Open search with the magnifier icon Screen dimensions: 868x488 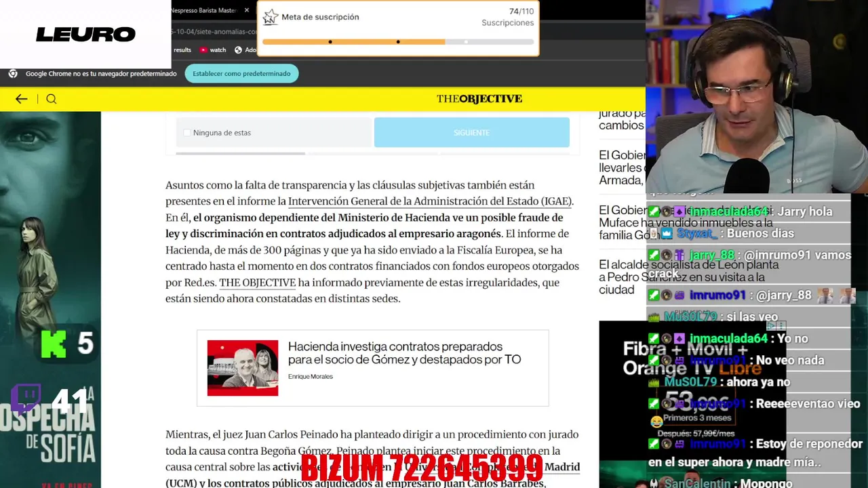[x=52, y=99]
